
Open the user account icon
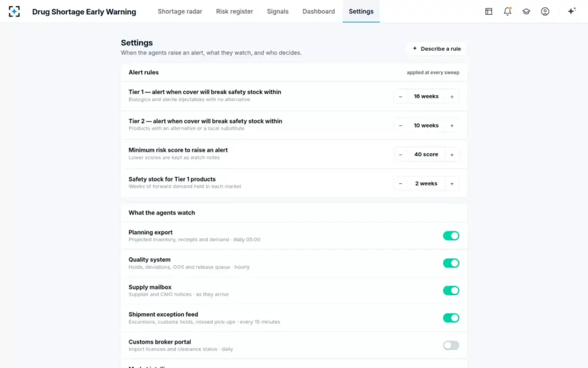click(545, 11)
